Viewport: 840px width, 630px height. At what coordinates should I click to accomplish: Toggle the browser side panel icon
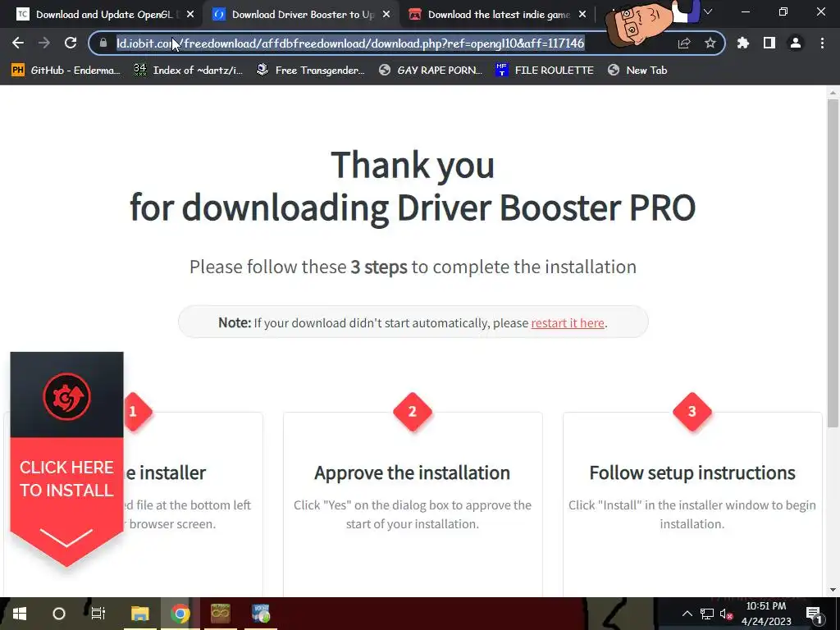pyautogui.click(x=769, y=43)
